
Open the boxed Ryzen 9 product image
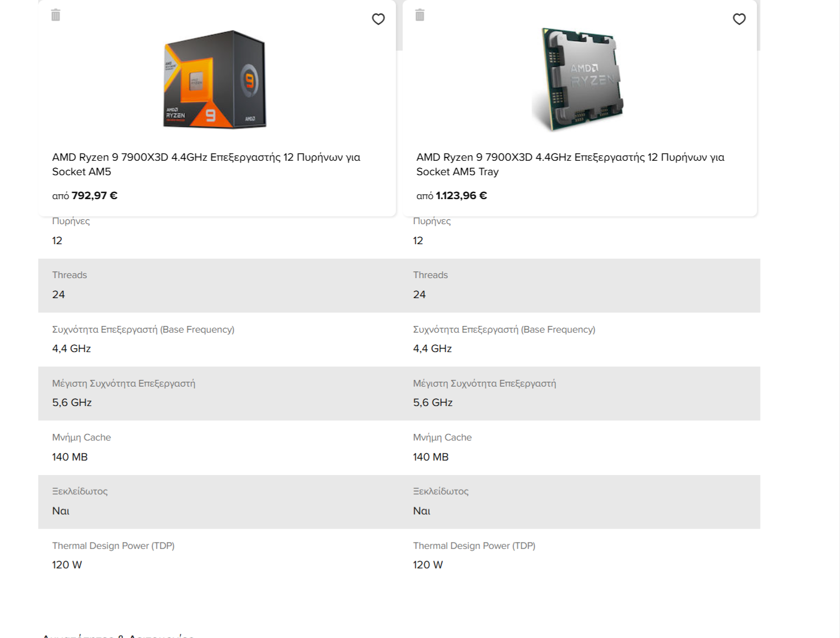pyautogui.click(x=215, y=79)
